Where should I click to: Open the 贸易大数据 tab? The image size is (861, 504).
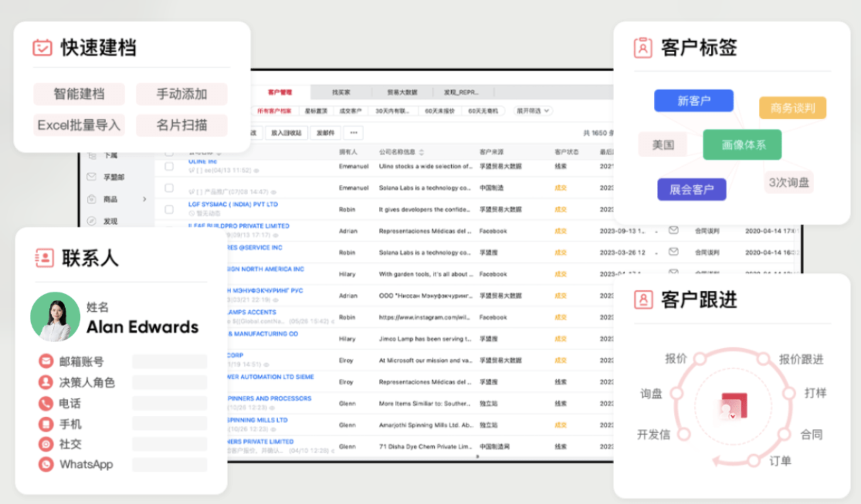pyautogui.click(x=402, y=92)
